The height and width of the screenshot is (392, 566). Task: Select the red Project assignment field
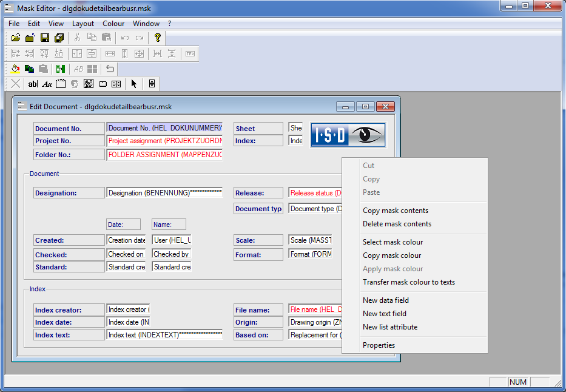coord(164,141)
